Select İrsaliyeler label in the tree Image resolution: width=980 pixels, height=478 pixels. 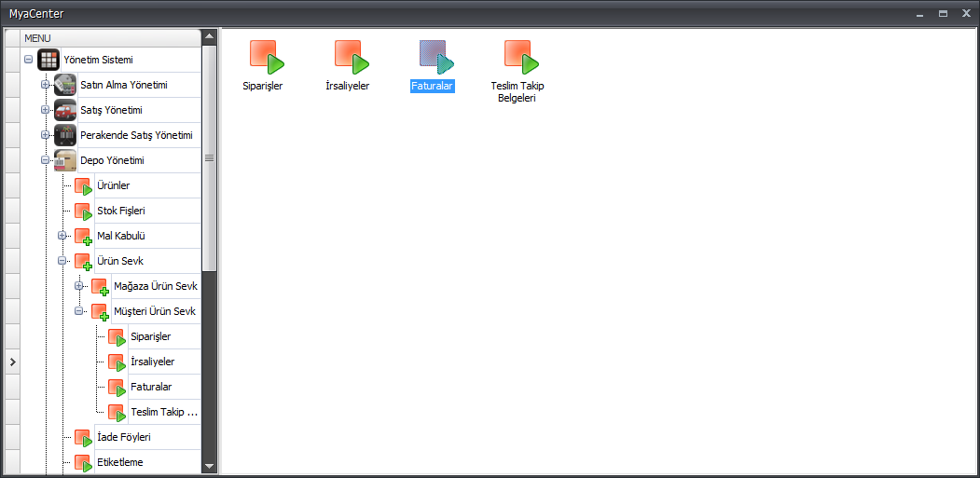point(153,362)
